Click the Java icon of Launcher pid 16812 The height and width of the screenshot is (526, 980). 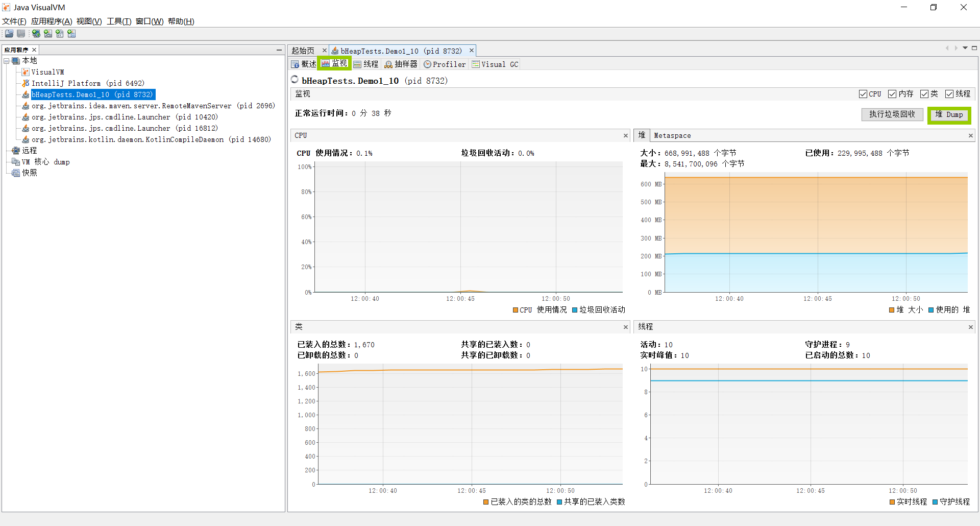click(x=26, y=128)
